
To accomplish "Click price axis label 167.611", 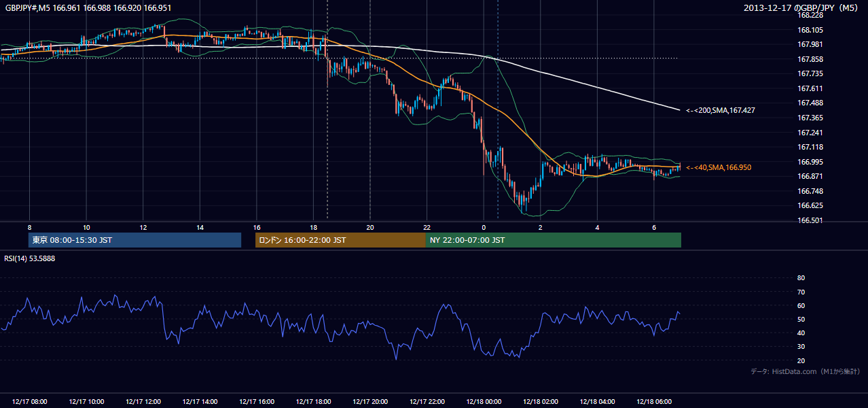I will pos(810,88).
